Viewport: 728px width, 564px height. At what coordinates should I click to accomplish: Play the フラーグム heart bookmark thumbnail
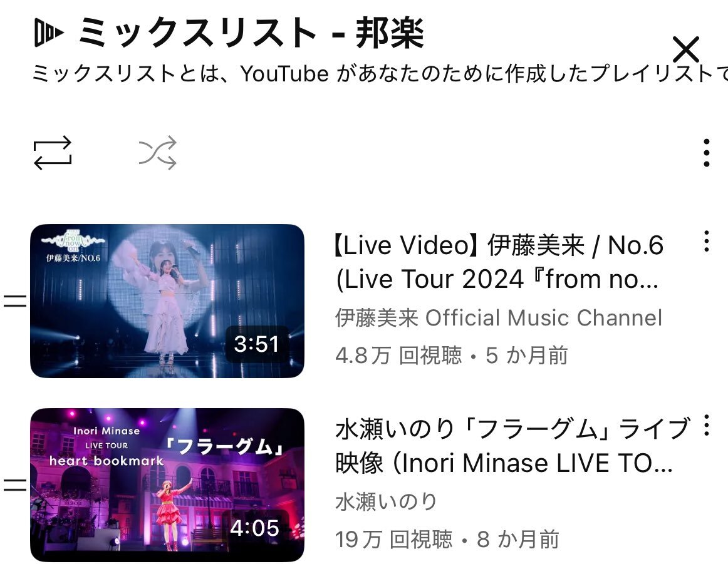pyautogui.click(x=167, y=485)
